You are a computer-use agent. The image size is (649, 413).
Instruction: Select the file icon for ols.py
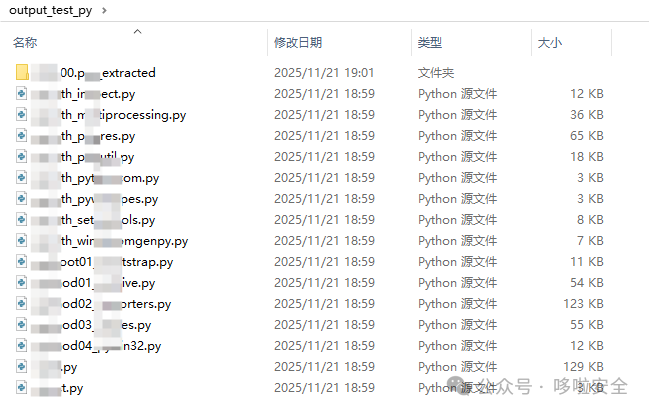(22, 220)
